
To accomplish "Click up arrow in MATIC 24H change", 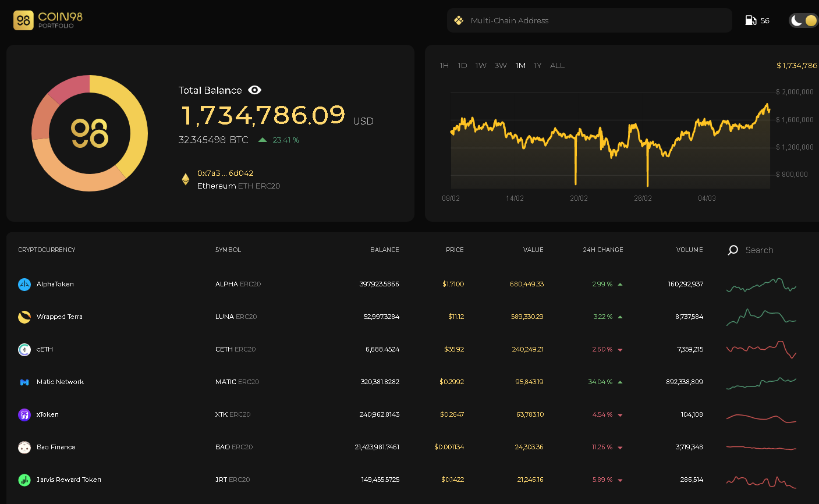I will point(620,382).
